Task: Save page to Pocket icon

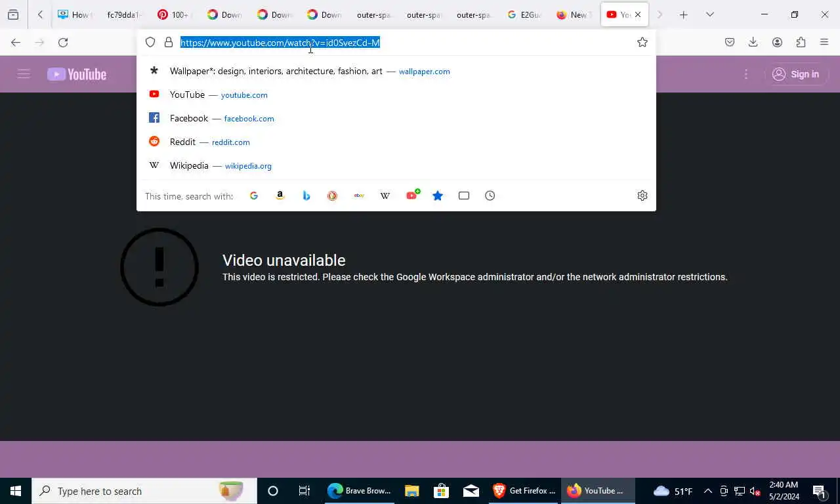Action: pos(730,43)
